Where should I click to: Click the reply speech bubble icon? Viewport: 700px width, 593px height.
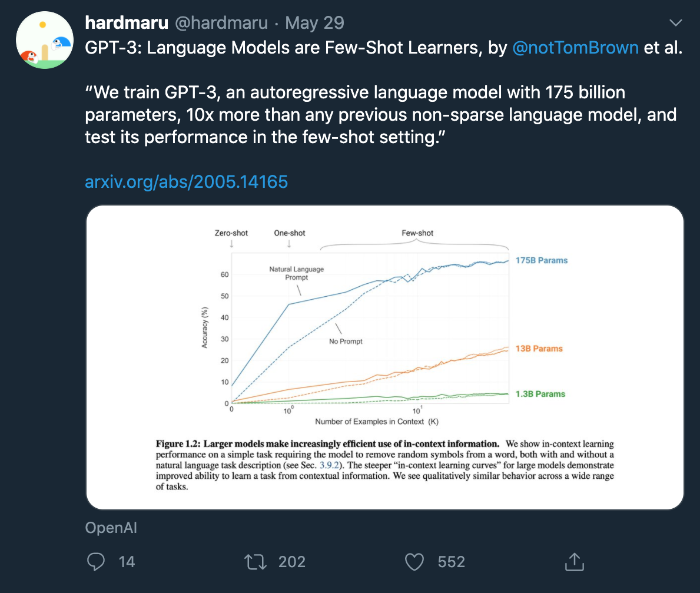click(95, 562)
